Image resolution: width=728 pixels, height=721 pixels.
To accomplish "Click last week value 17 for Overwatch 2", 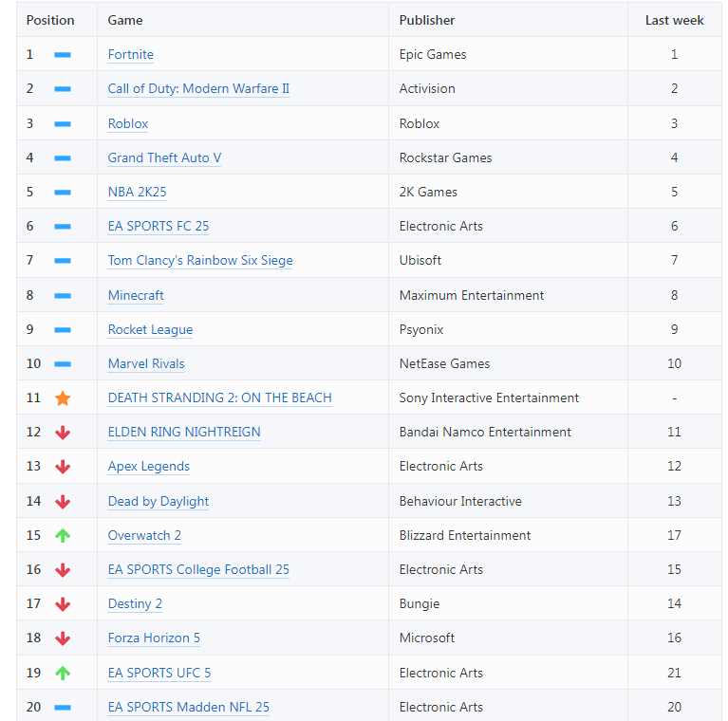I will point(674,535).
